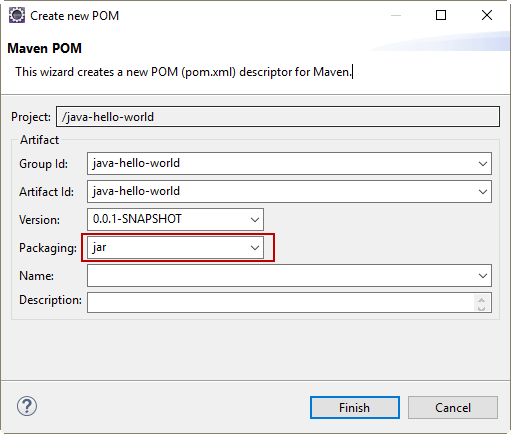The width and height of the screenshot is (511, 434).
Task: Expand the Group Id dropdown arrow
Action: 482,164
